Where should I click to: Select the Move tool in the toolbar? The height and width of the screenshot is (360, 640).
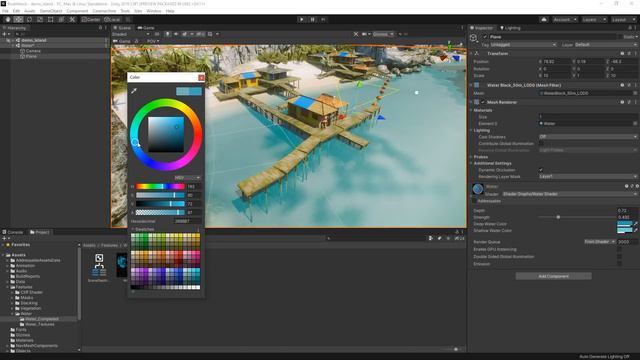18,19
